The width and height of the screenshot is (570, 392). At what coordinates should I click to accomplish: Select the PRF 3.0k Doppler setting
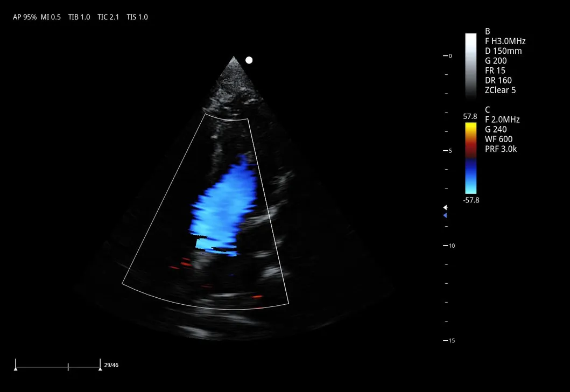coord(501,149)
